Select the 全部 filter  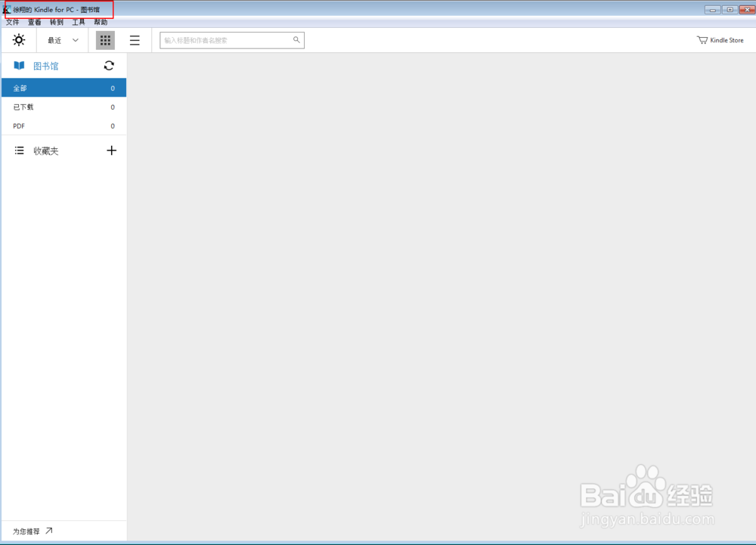(x=64, y=88)
